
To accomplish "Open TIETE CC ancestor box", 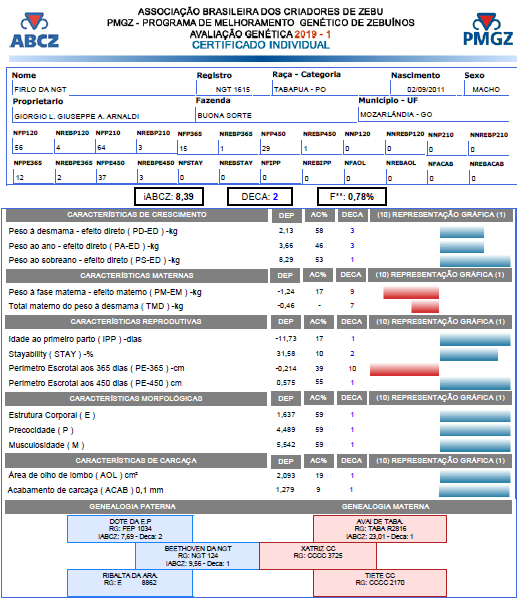I will [380, 582].
